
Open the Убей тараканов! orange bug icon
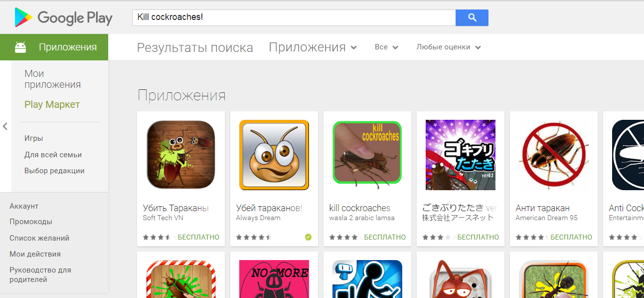coord(274,155)
